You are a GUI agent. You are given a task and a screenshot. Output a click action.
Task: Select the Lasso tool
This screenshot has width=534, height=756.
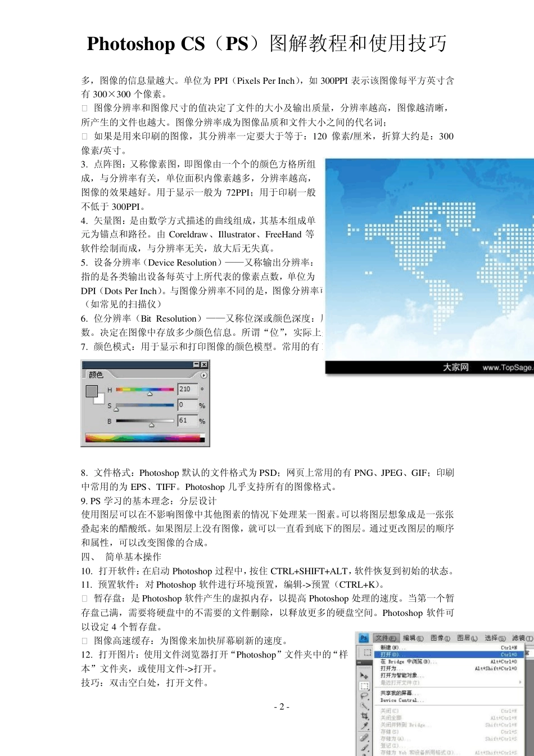coord(364,696)
